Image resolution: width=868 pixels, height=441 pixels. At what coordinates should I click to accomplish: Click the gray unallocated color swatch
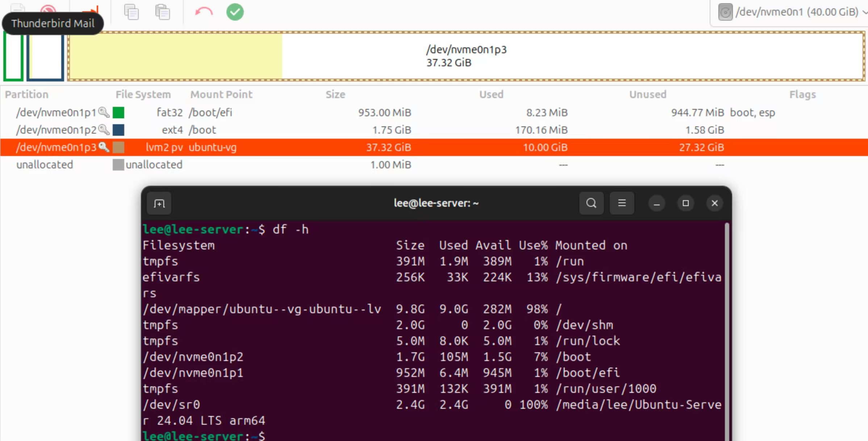tap(118, 165)
